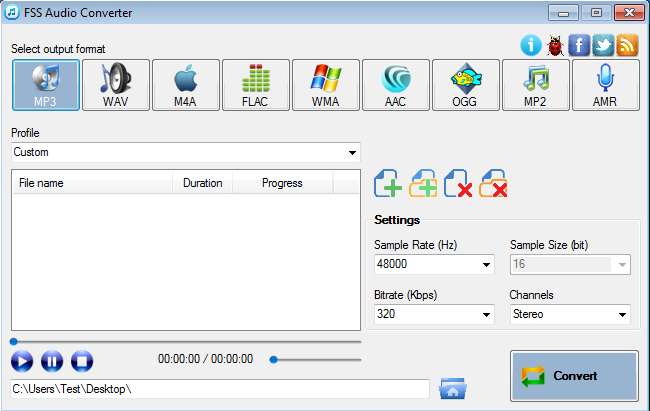Click the Duration column header
This screenshot has width=650, height=411.
pyautogui.click(x=203, y=183)
